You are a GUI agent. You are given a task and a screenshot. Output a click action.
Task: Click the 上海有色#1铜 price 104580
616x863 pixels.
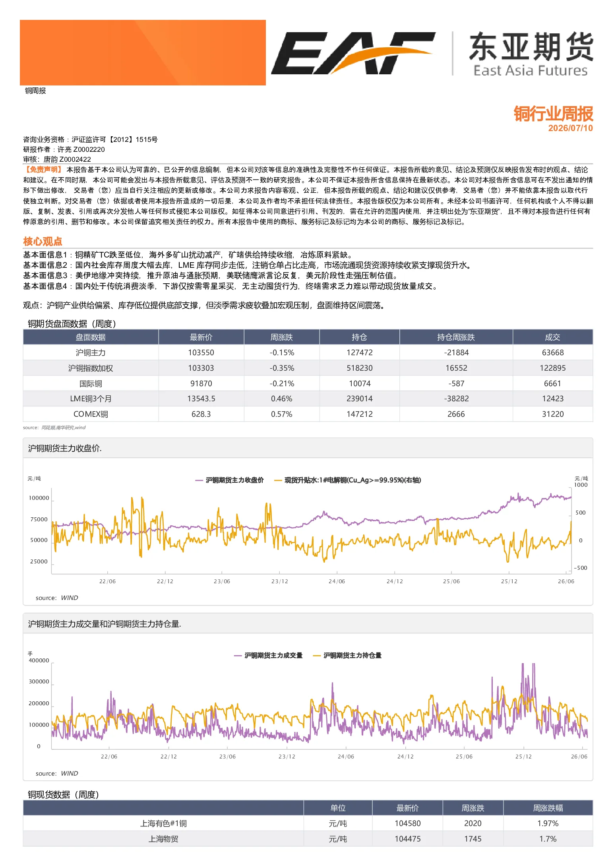[408, 823]
